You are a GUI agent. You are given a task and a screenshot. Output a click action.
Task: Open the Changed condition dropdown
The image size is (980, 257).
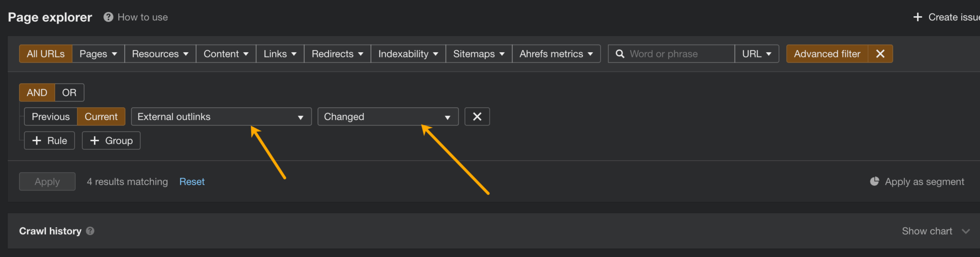click(388, 117)
